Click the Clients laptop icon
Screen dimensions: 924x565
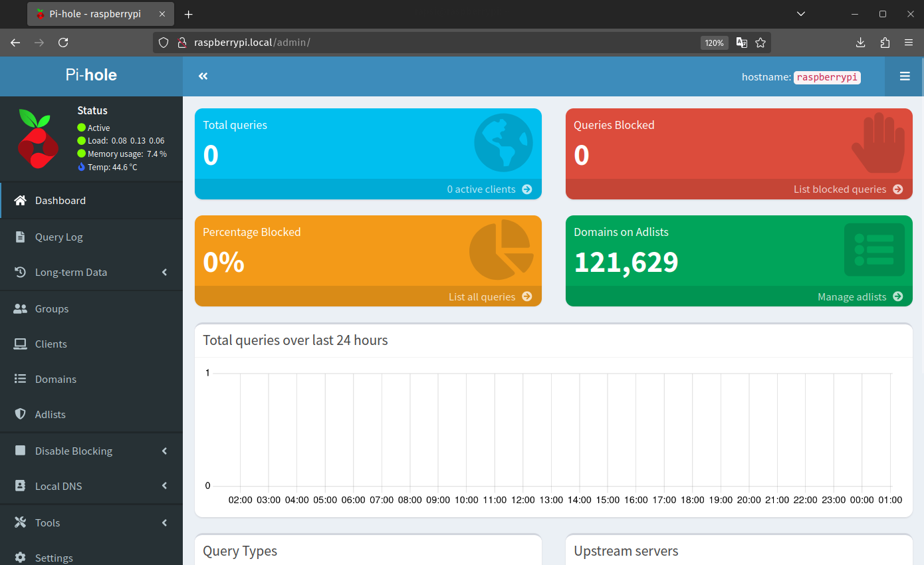tap(21, 344)
